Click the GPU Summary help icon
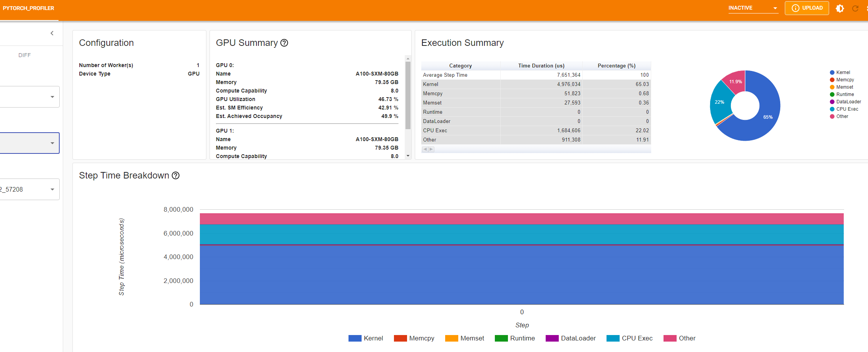 pos(284,43)
